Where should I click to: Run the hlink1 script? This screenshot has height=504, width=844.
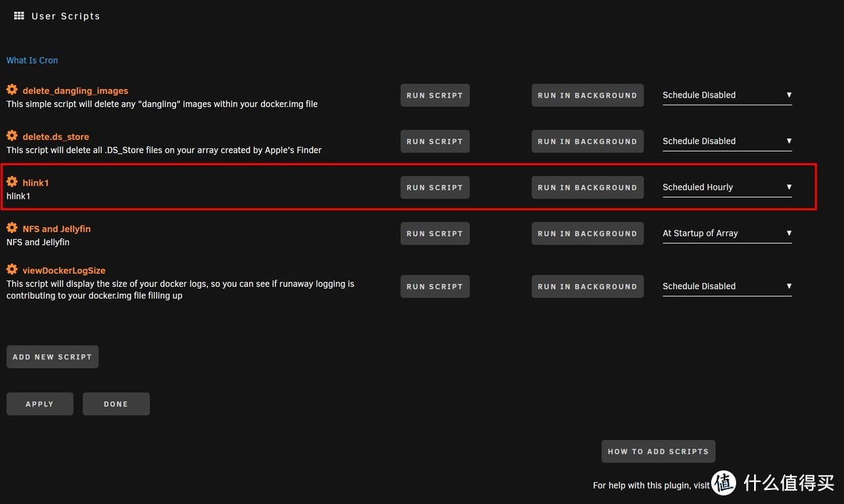(435, 188)
